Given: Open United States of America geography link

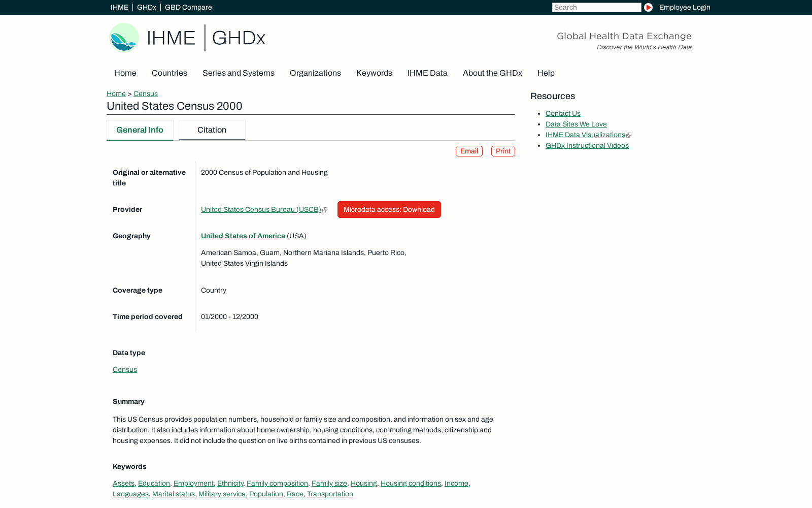Looking at the screenshot, I should click(x=243, y=236).
